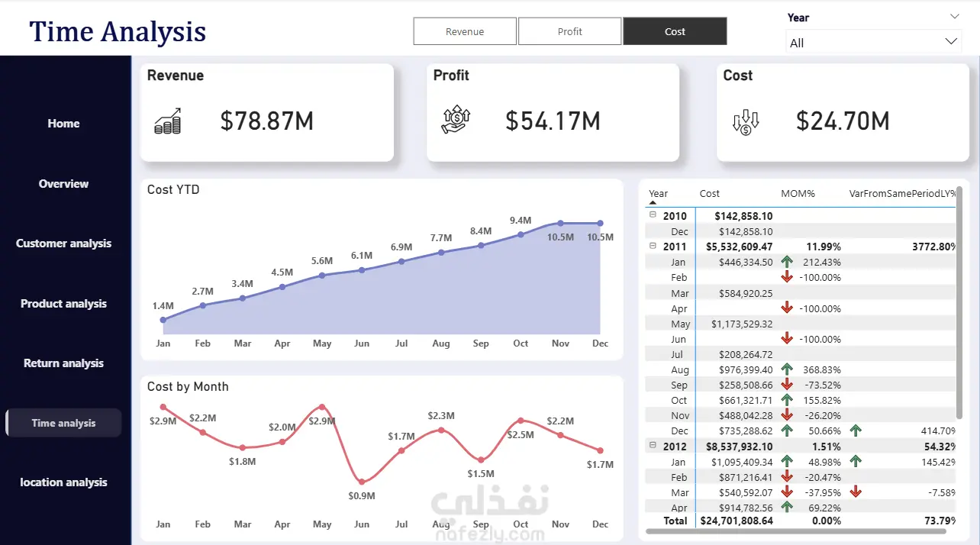Click the green up arrow in Oct 2011 row
Screen dimensions: 980x545
[787, 400]
